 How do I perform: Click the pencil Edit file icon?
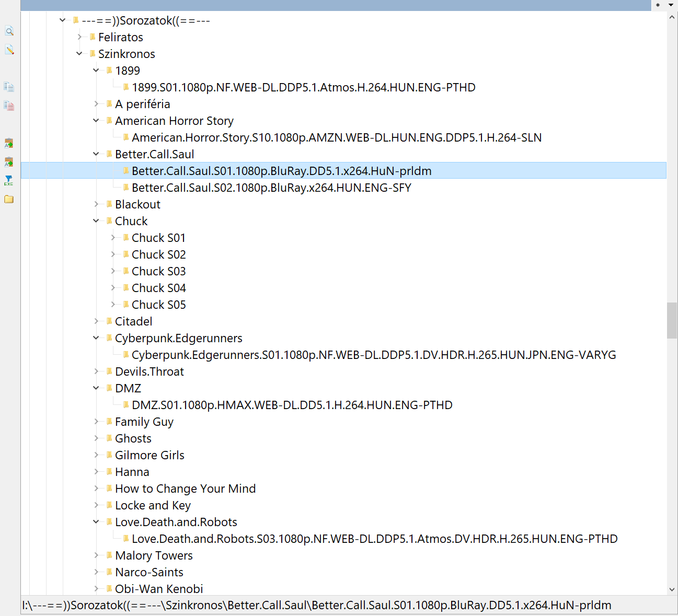tap(9, 50)
